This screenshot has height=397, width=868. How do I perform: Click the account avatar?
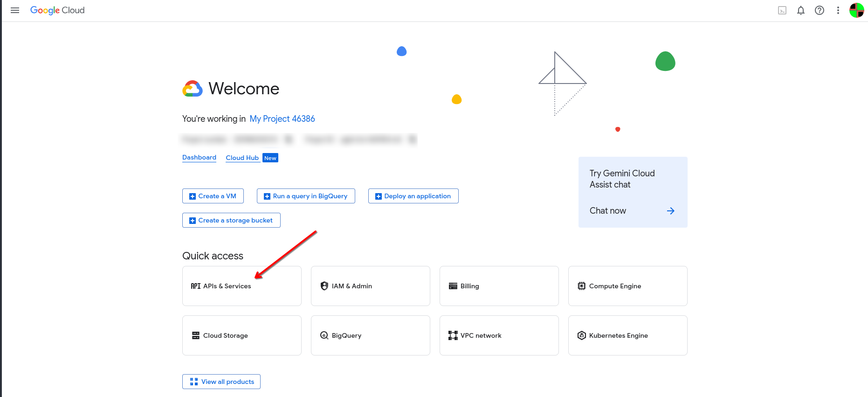click(857, 10)
